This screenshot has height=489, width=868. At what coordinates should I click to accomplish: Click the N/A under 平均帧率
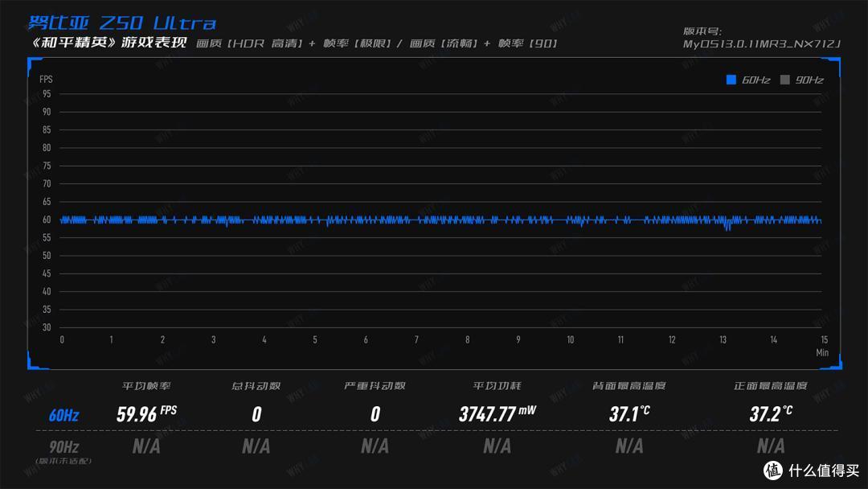(x=146, y=446)
